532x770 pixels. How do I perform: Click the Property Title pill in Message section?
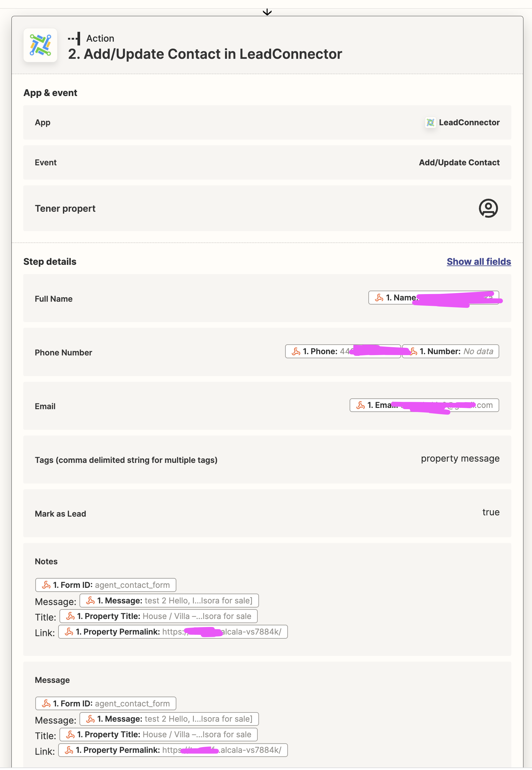tap(158, 735)
